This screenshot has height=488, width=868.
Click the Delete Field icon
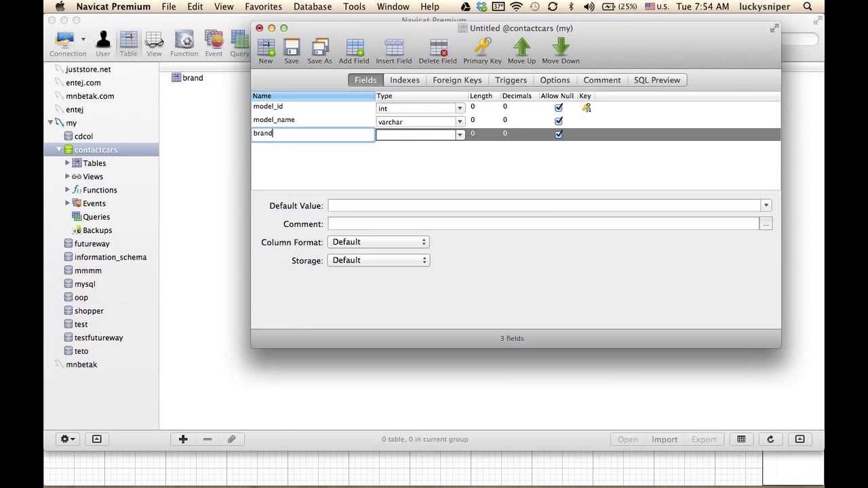pos(437,47)
